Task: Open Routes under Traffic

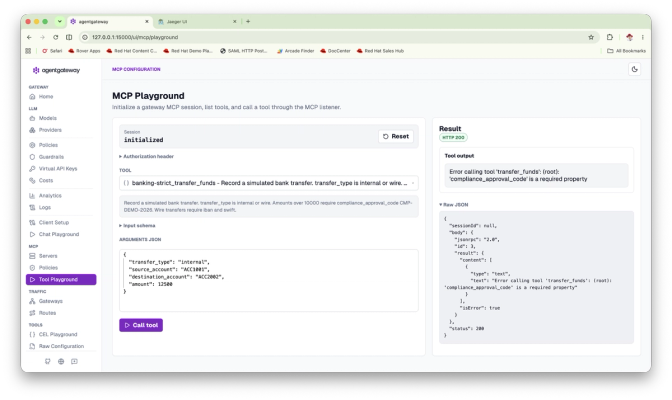Action: pos(43,313)
